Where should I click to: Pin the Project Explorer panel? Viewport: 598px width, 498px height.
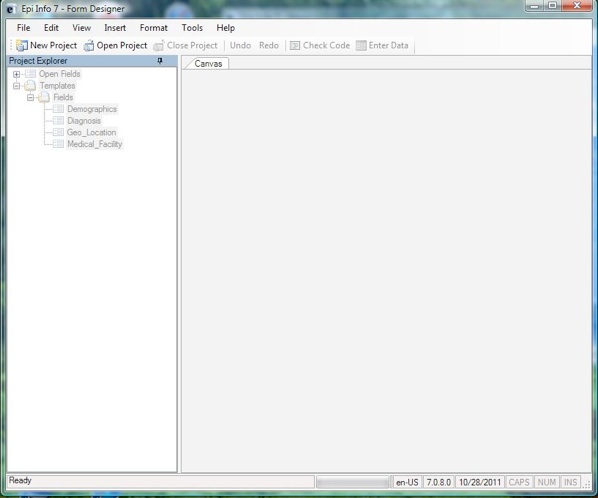(160, 61)
